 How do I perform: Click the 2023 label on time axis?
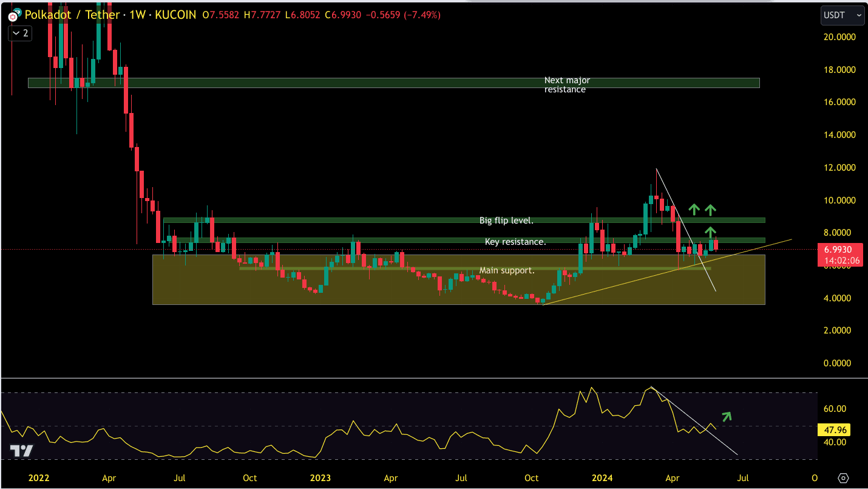click(x=320, y=478)
